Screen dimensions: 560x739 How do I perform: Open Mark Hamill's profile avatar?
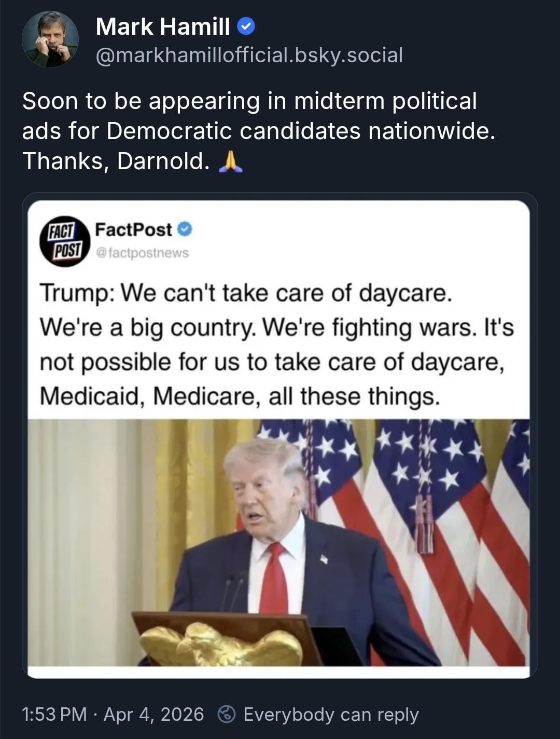point(50,39)
